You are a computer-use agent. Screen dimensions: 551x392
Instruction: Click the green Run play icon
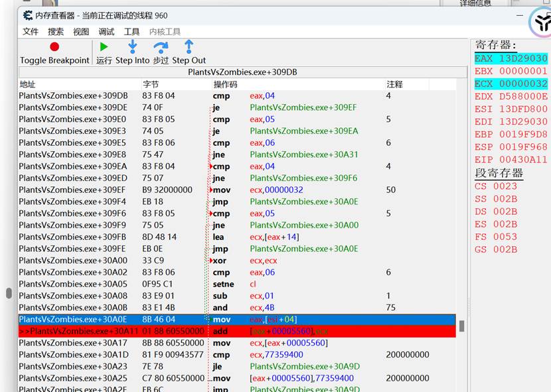(x=104, y=46)
